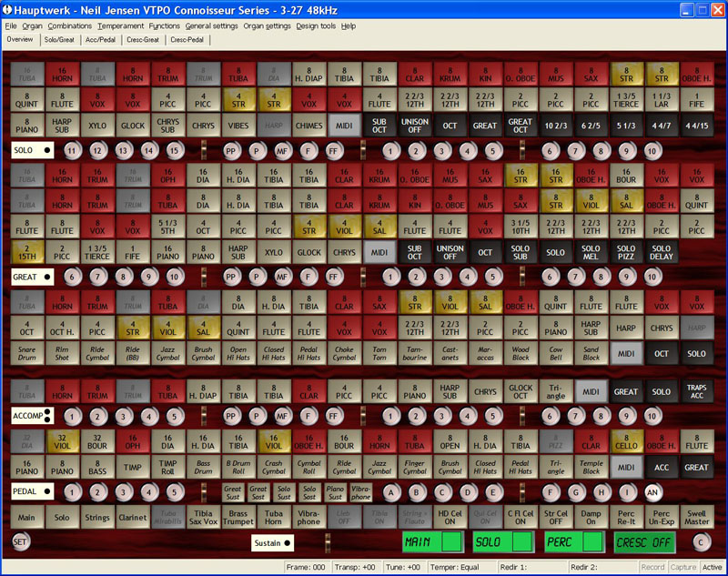The height and width of the screenshot is (576, 728).
Task: Toggle the Wood Block tab
Action: (x=520, y=353)
